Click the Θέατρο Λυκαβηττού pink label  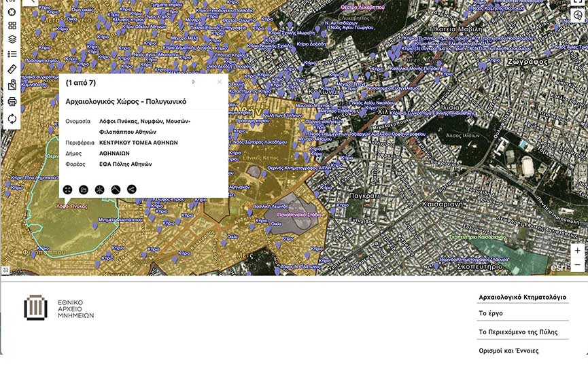coord(362,7)
